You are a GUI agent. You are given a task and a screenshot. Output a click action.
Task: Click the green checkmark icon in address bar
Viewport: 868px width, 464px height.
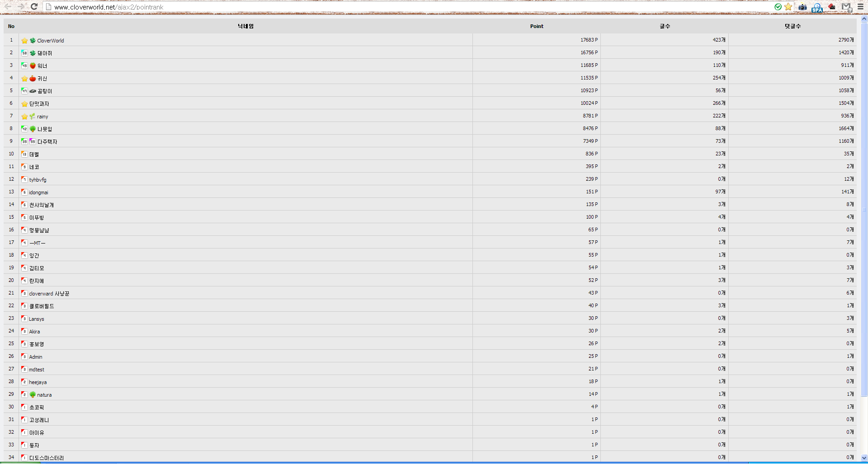(x=778, y=7)
